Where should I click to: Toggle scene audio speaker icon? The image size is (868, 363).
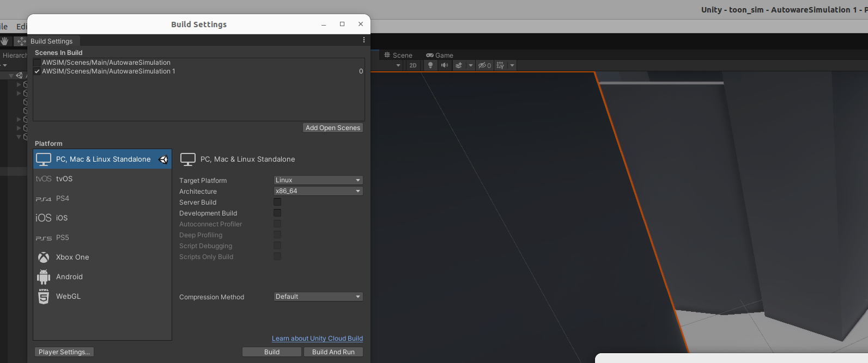coord(445,65)
